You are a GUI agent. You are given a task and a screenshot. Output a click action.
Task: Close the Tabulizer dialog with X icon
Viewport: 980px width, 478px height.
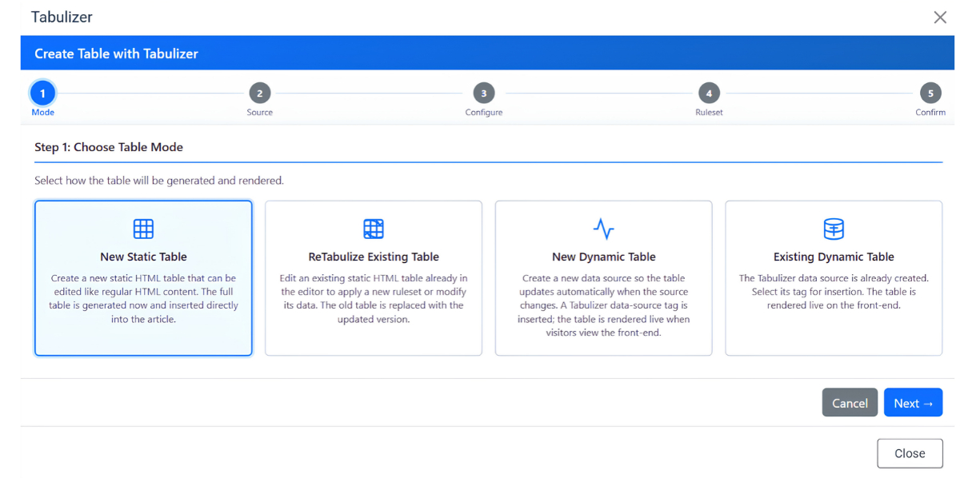tap(940, 18)
